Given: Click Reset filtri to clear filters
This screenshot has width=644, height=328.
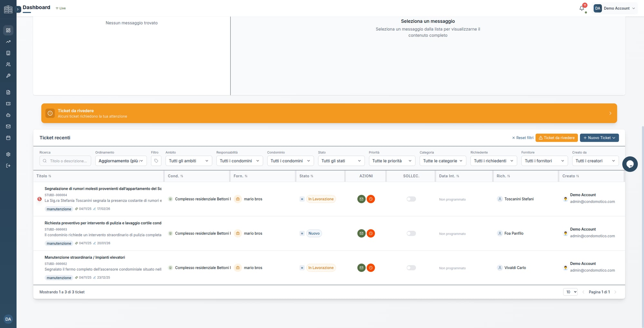Looking at the screenshot, I should 523,138.
